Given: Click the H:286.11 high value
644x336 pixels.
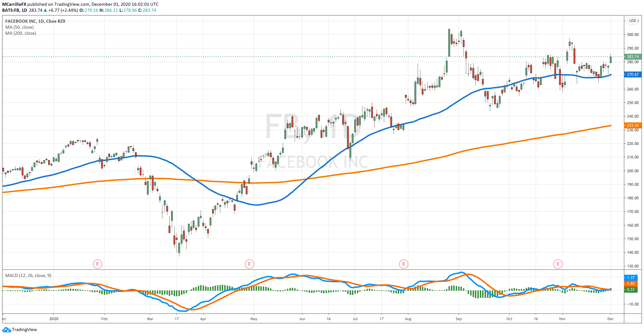Looking at the screenshot, I should click(x=109, y=10).
